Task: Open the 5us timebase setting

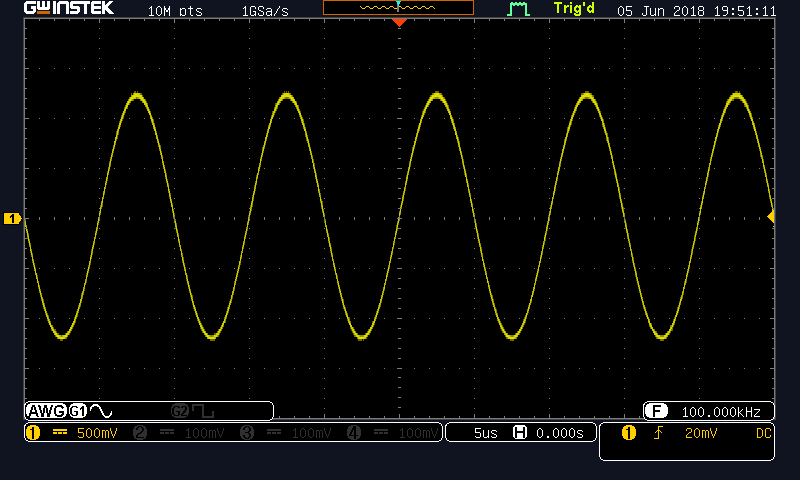Action: point(485,433)
